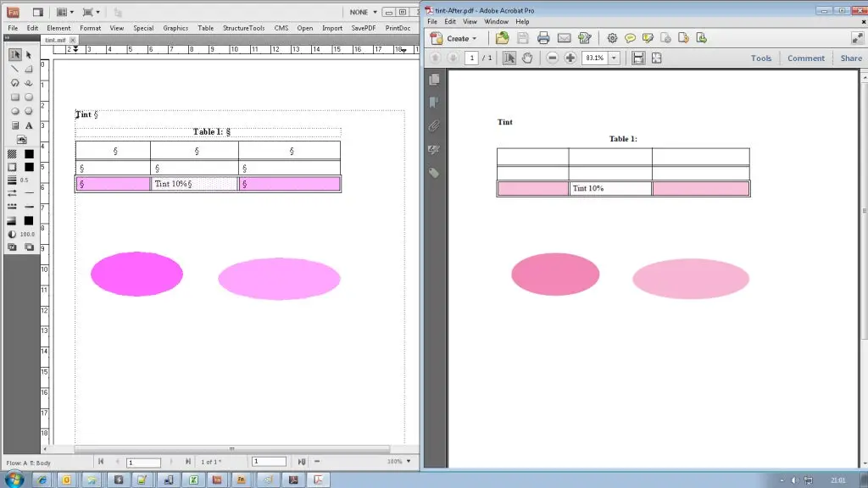The image size is (868, 488).
Task: Choose the Line drawing tool
Action: pyautogui.click(x=14, y=69)
